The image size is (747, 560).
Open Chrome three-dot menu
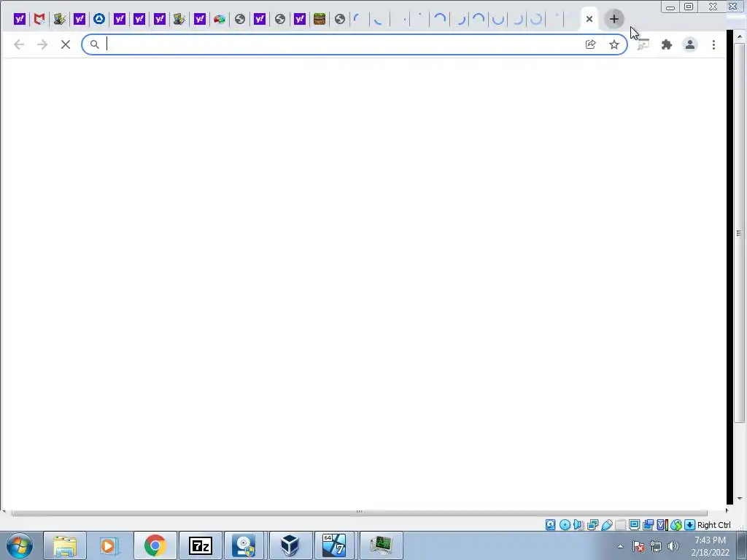tap(713, 44)
